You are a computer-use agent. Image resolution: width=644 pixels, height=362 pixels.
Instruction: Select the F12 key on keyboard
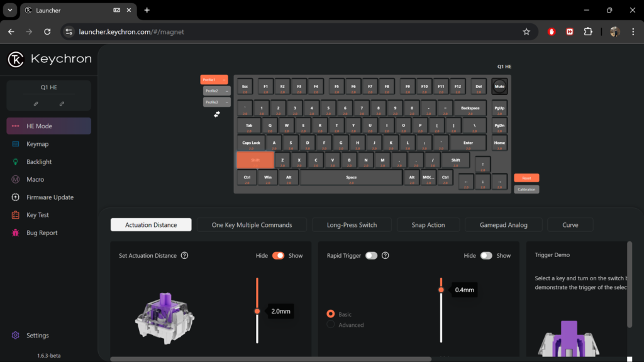pyautogui.click(x=458, y=87)
